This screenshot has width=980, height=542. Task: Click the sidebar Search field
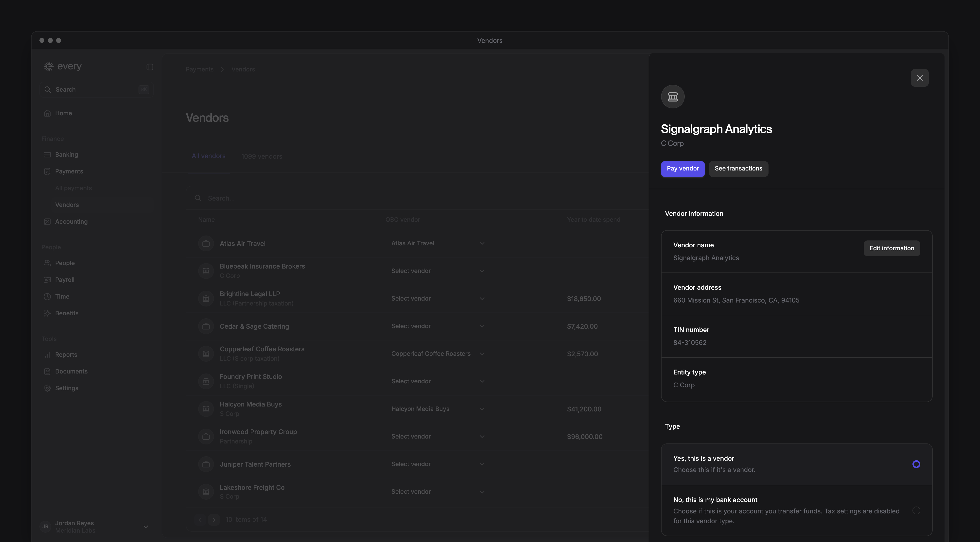tap(97, 89)
